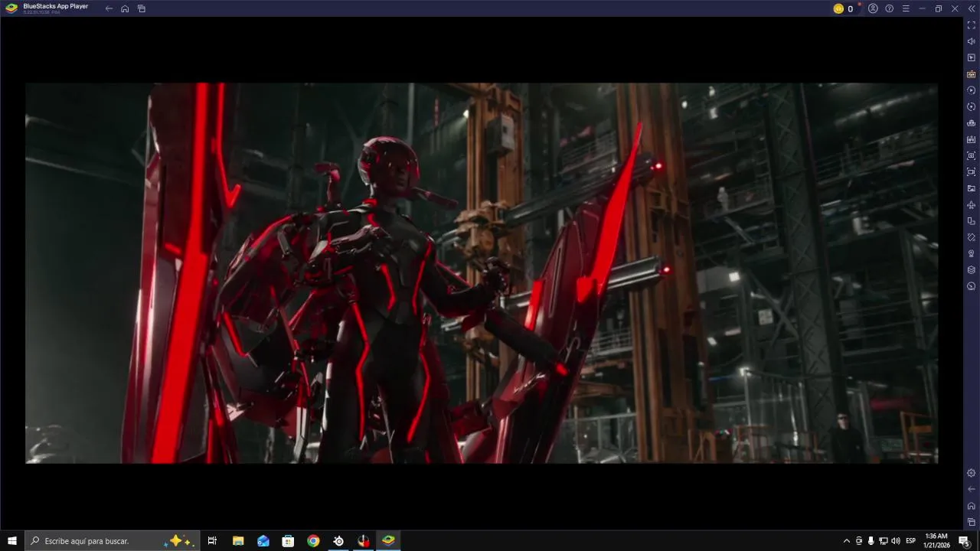Open Mail app from taskbar
This screenshot has width=980, height=551.
(x=263, y=541)
